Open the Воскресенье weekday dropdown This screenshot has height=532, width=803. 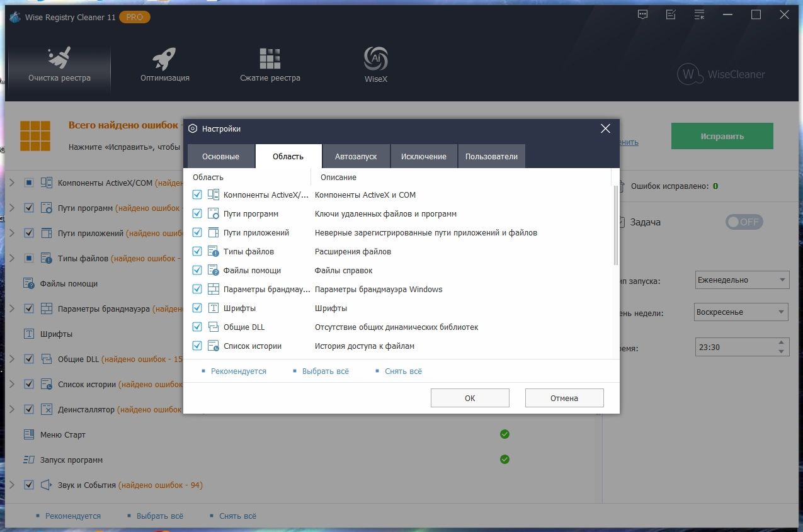tap(742, 312)
